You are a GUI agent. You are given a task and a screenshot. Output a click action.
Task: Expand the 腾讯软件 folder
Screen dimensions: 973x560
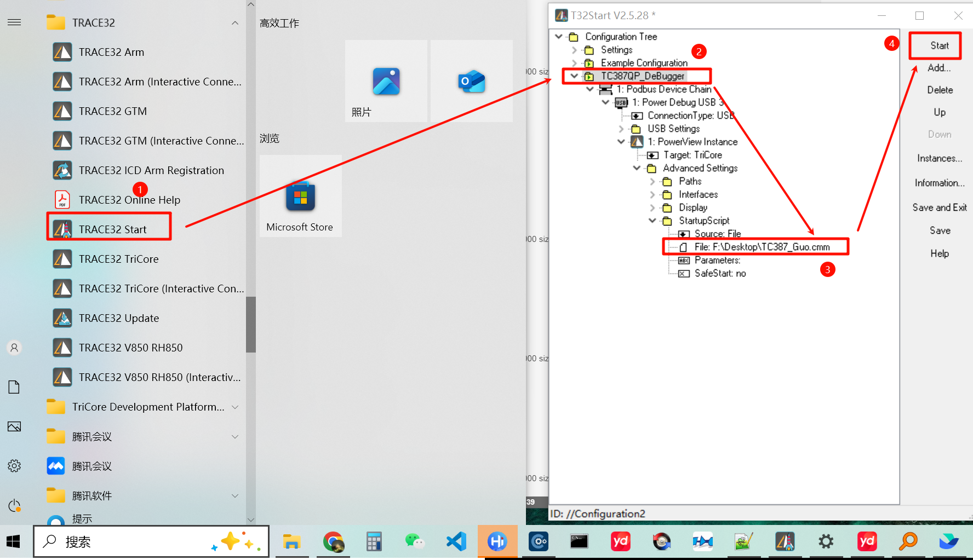tap(235, 495)
